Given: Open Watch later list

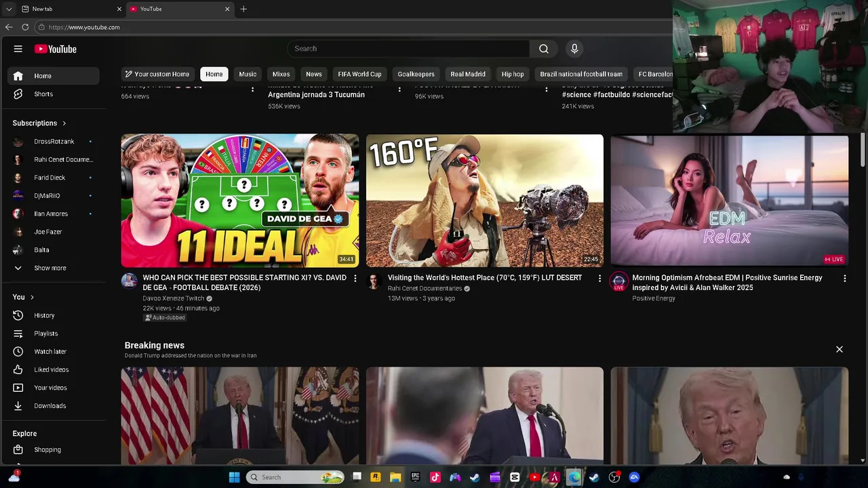Looking at the screenshot, I should click(54, 352).
